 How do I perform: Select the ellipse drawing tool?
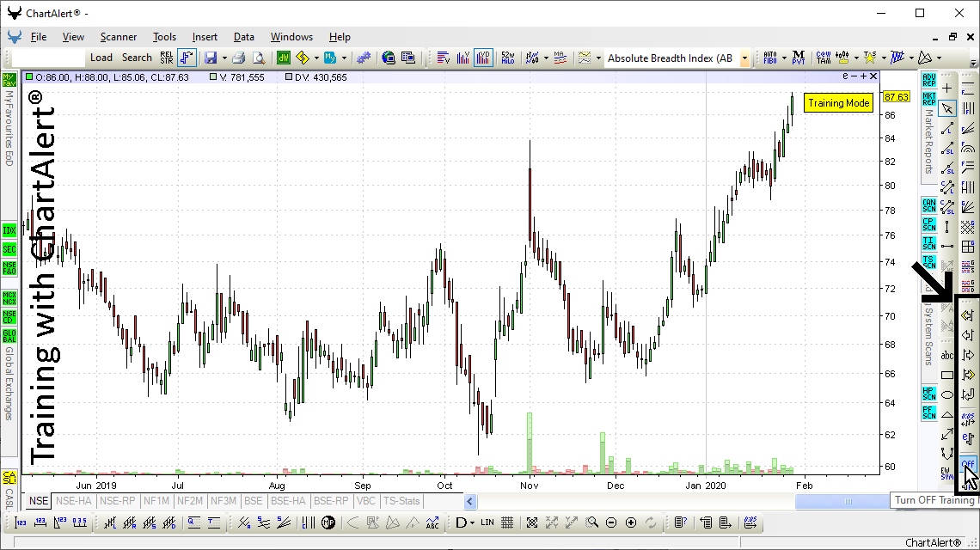(947, 394)
